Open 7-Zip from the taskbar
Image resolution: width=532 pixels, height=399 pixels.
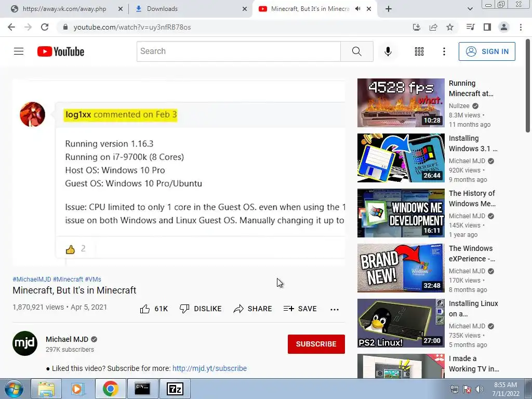click(175, 389)
